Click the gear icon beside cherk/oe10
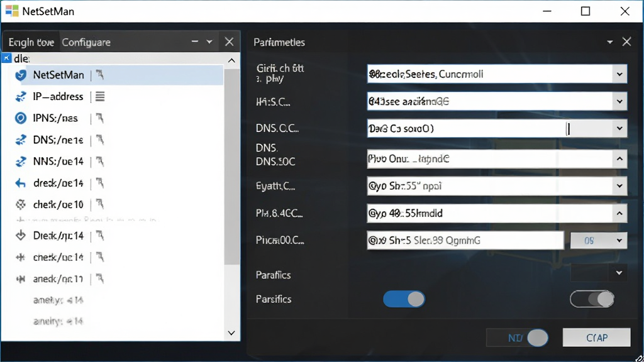 21,204
